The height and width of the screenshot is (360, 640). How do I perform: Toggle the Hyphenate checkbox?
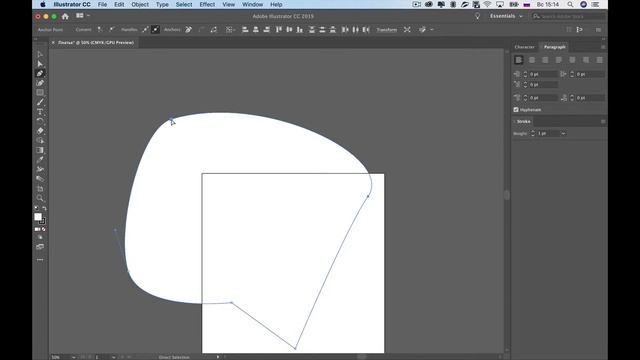(x=516, y=110)
